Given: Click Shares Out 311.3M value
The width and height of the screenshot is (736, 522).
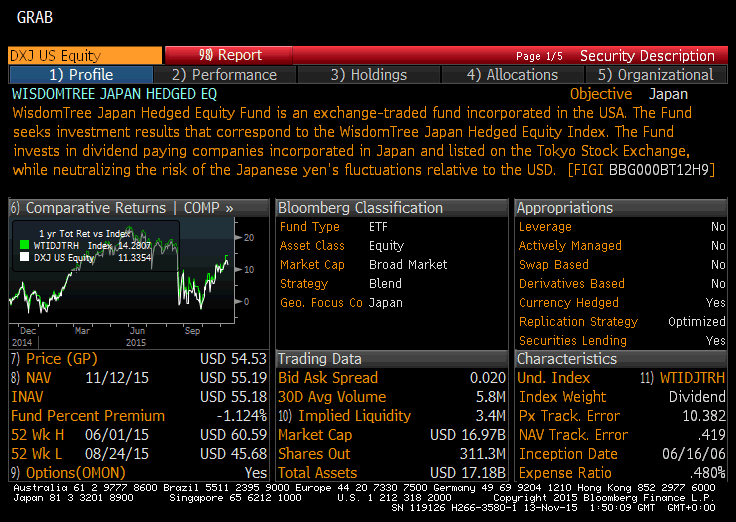Looking at the screenshot, I should pyautogui.click(x=483, y=454).
